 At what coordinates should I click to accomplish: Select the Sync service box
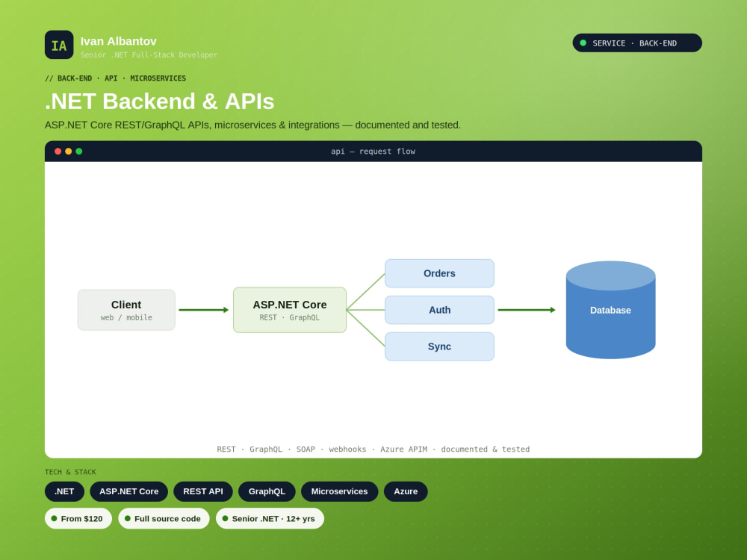coord(439,346)
